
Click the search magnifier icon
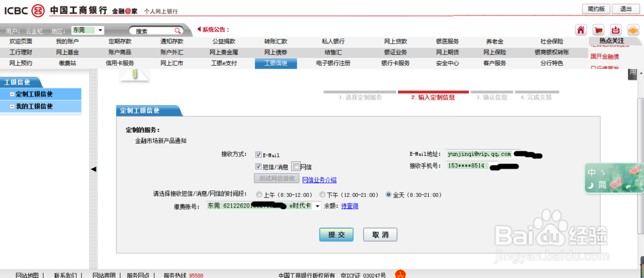coord(178,31)
